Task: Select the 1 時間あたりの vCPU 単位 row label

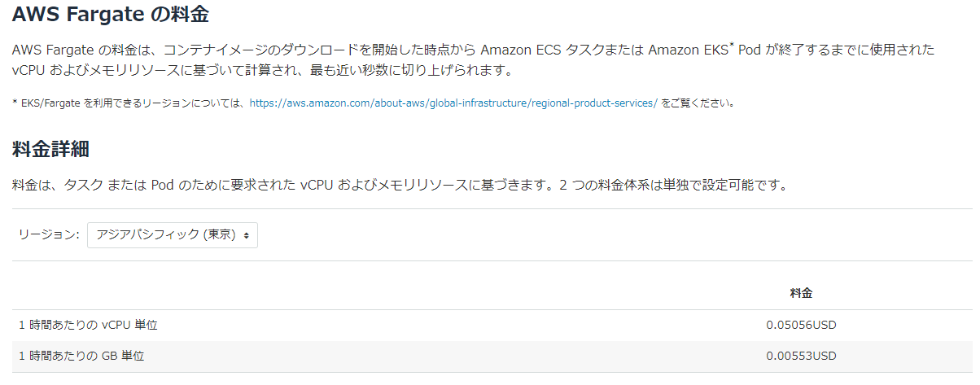Action: [88, 325]
